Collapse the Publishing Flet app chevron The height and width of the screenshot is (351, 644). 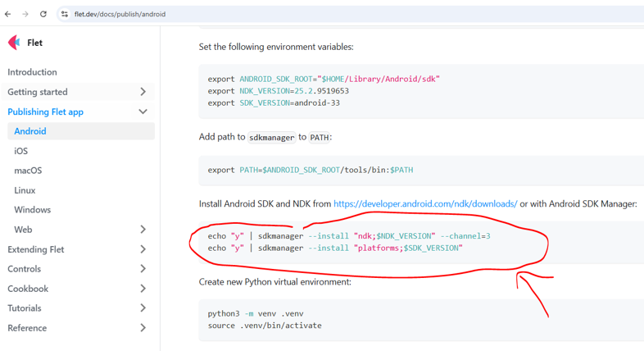click(143, 112)
